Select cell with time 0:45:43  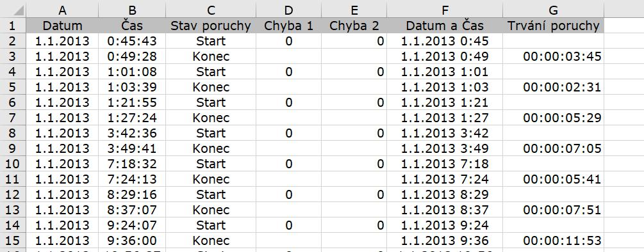tap(132, 41)
